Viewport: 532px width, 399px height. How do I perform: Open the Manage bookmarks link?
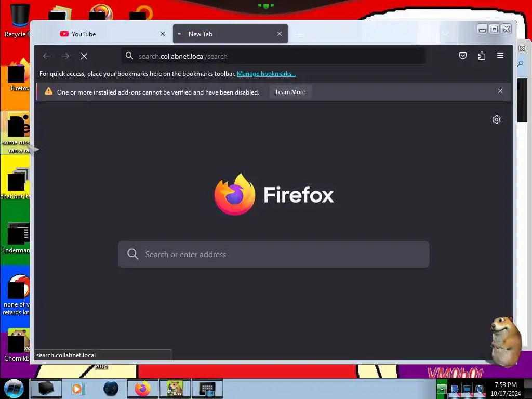point(267,74)
